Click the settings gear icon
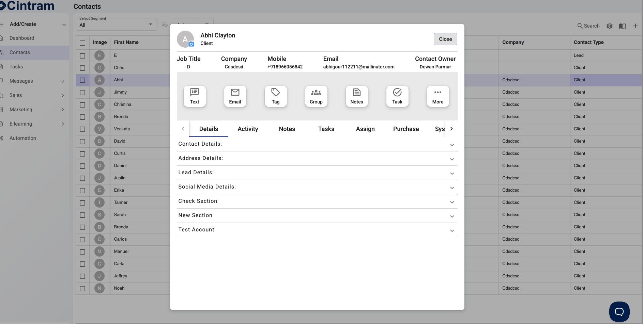The height and width of the screenshot is (324, 644). tap(610, 26)
